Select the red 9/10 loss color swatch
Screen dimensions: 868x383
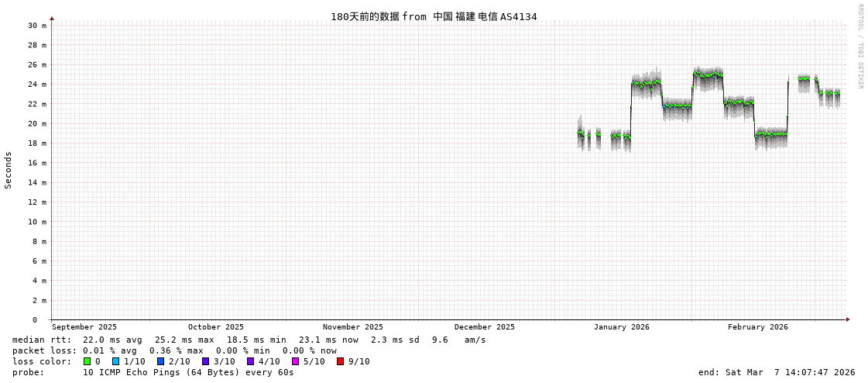tap(340, 361)
